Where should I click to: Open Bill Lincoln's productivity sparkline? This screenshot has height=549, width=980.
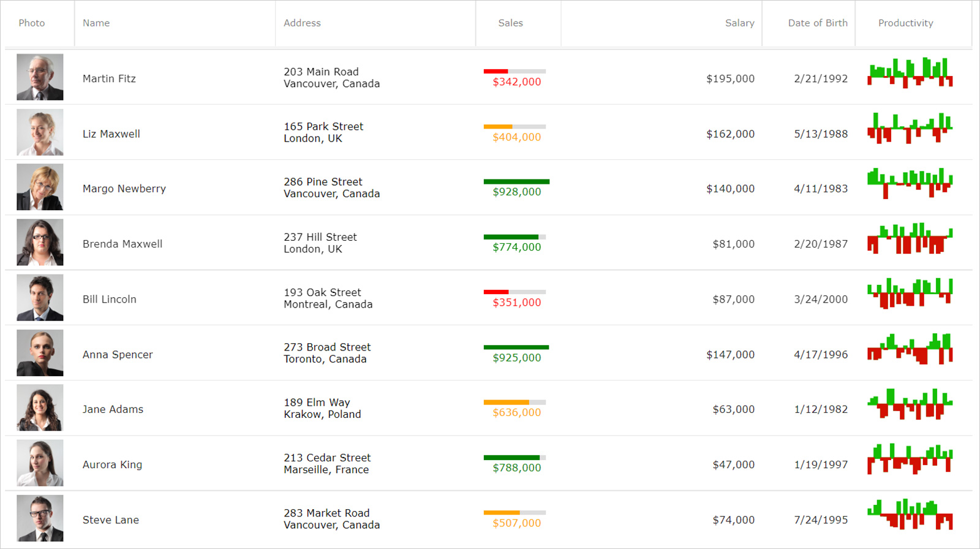(910, 294)
